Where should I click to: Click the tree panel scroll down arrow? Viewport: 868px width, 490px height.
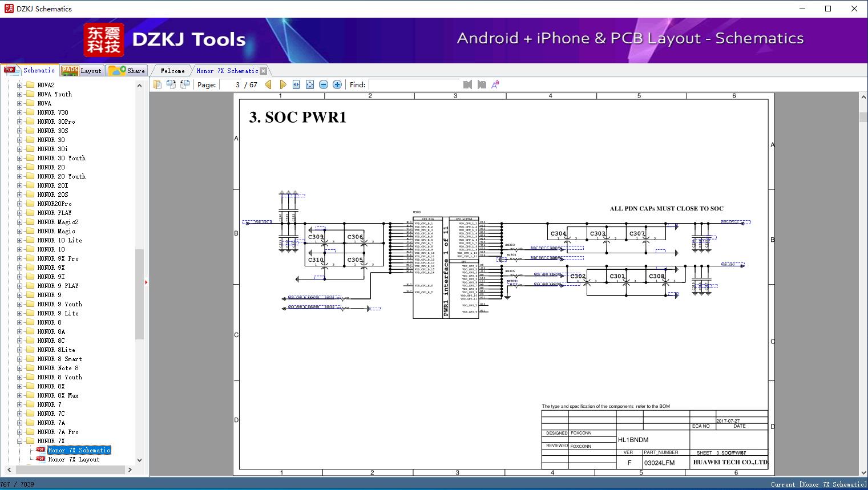click(139, 460)
